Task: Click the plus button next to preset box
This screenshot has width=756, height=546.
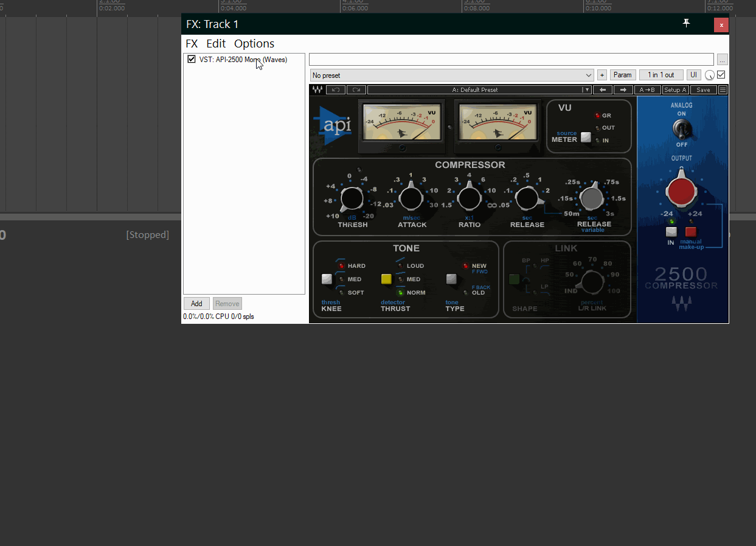Action: (x=602, y=75)
